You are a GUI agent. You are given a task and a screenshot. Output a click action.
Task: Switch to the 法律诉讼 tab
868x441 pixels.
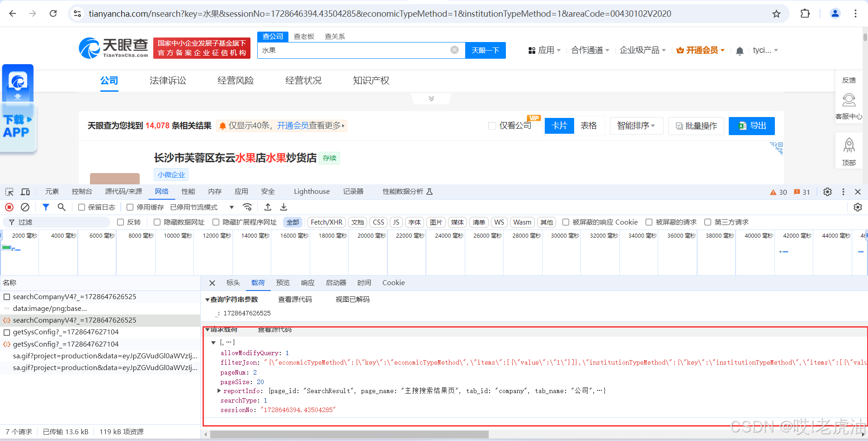(x=168, y=80)
